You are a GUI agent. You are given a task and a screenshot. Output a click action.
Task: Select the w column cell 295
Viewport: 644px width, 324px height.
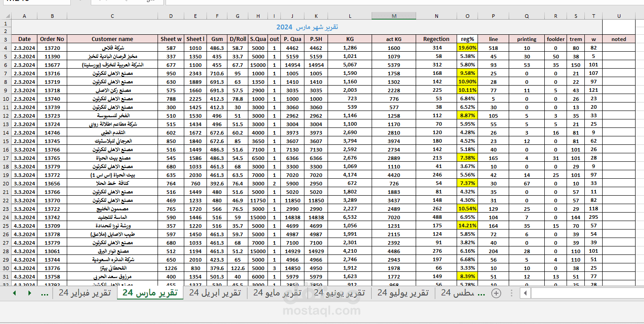click(x=593, y=217)
